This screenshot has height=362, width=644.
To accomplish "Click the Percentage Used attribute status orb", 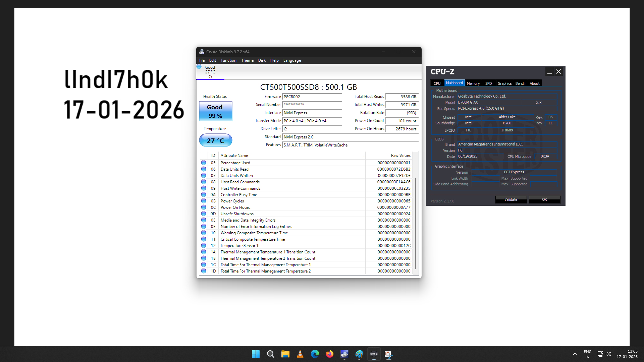I will click(x=204, y=163).
